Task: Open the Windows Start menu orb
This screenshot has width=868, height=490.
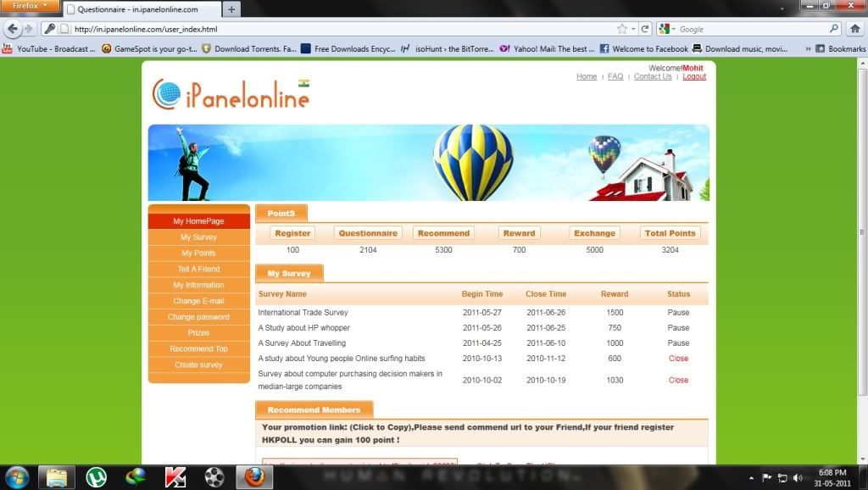Action: 17,477
